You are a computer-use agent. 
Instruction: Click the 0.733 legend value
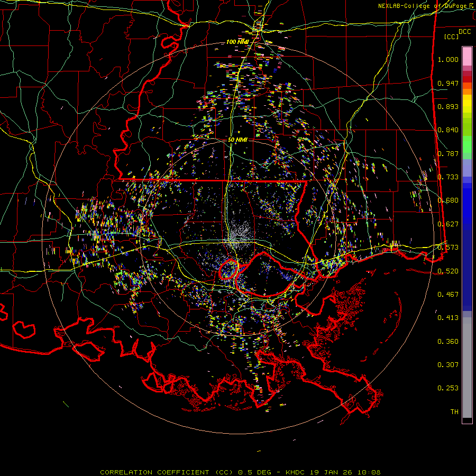pos(448,177)
